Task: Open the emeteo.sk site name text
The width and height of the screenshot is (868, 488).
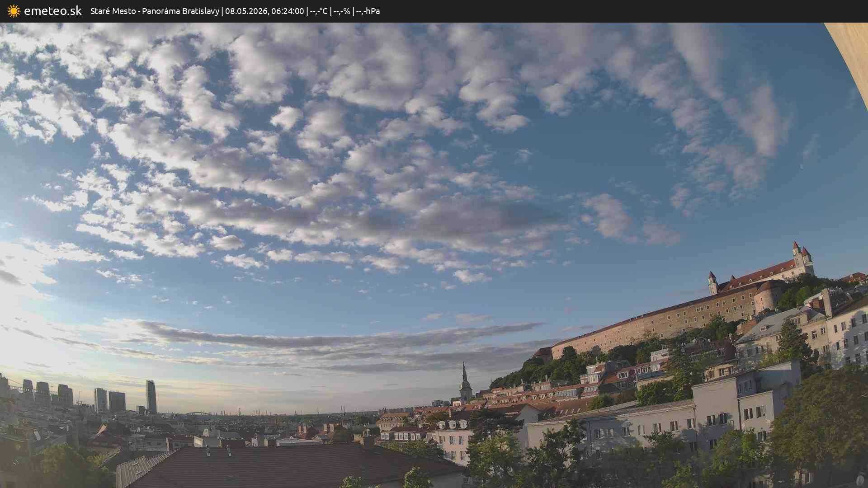Action: pyautogui.click(x=53, y=11)
